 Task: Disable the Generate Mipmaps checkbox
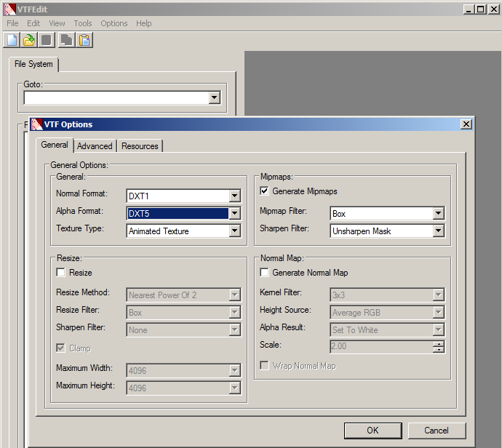tap(266, 191)
